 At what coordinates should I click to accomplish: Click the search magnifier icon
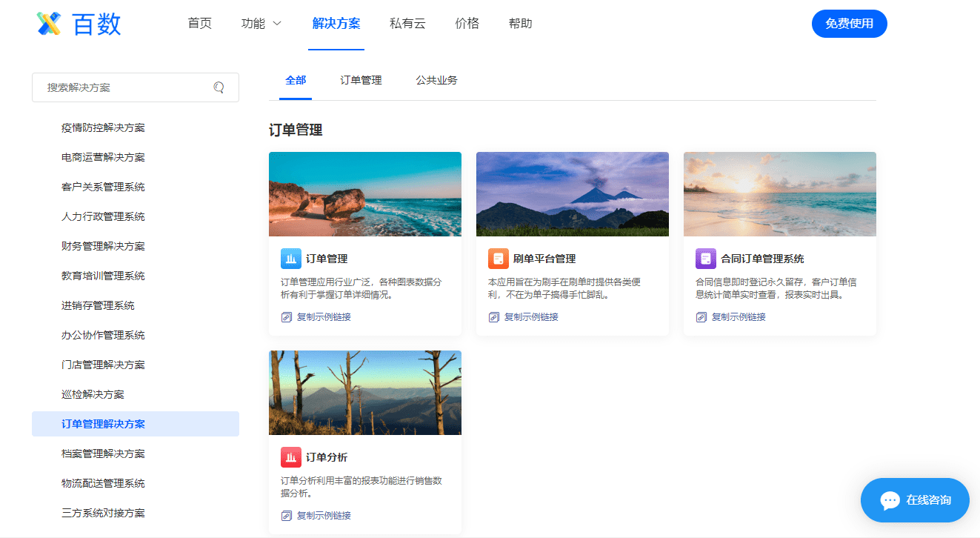click(x=219, y=87)
